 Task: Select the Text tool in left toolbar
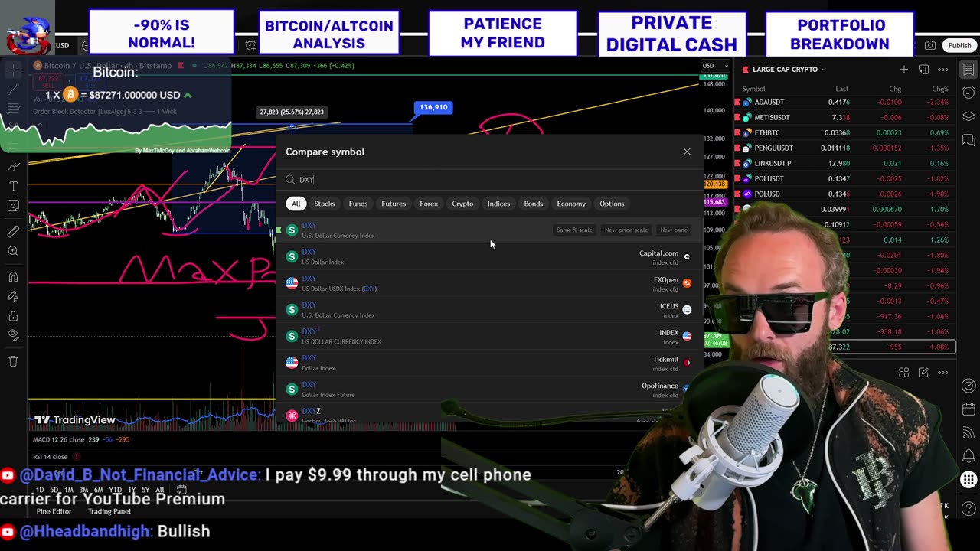pos(13,186)
